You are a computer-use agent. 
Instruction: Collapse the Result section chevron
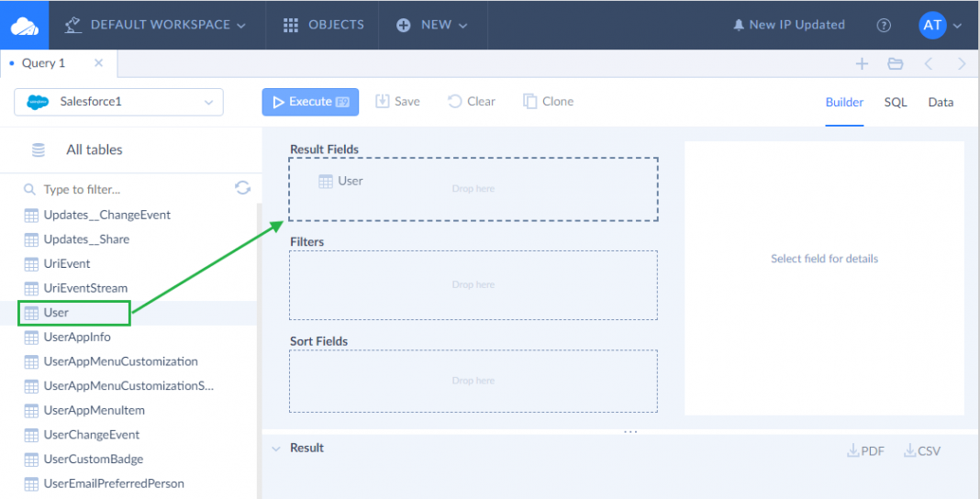[x=275, y=449]
